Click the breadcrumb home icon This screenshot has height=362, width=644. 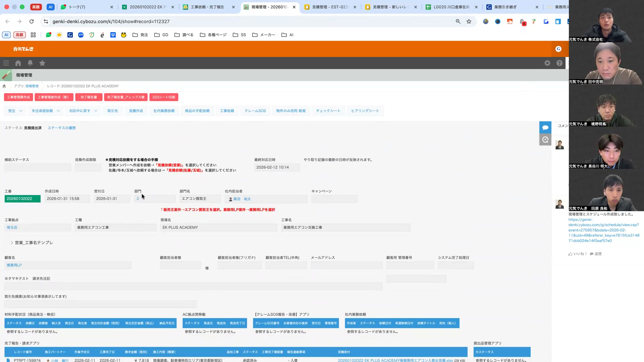coord(4,86)
